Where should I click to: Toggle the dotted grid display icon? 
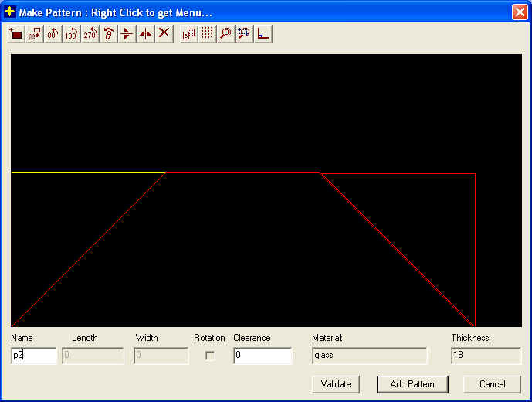207,33
